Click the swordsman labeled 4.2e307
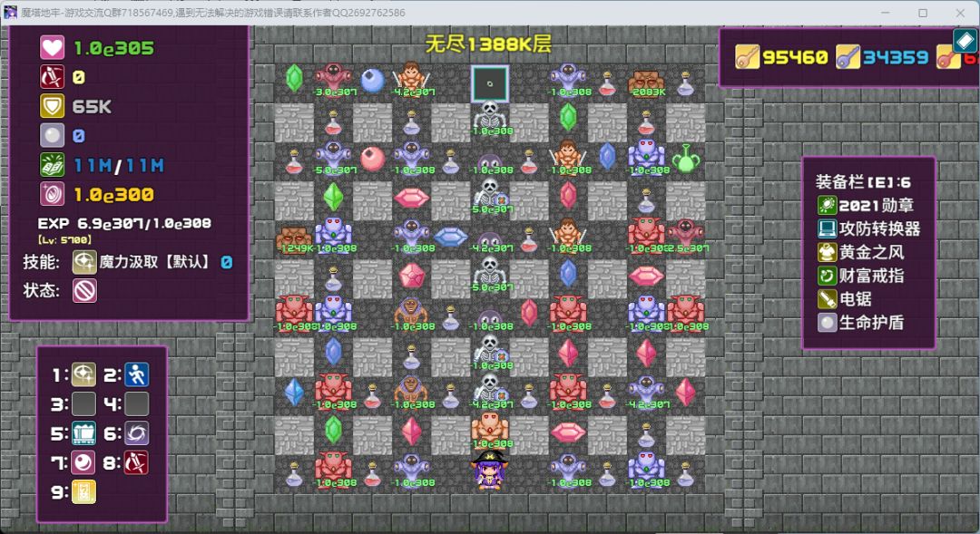The width and height of the screenshot is (980, 534). [x=411, y=79]
